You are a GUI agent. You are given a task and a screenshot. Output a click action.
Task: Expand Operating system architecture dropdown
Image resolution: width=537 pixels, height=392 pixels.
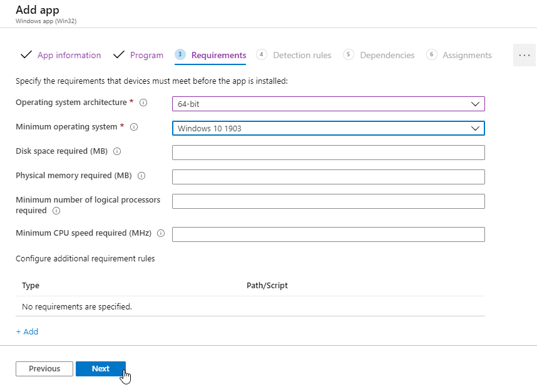[328, 104]
